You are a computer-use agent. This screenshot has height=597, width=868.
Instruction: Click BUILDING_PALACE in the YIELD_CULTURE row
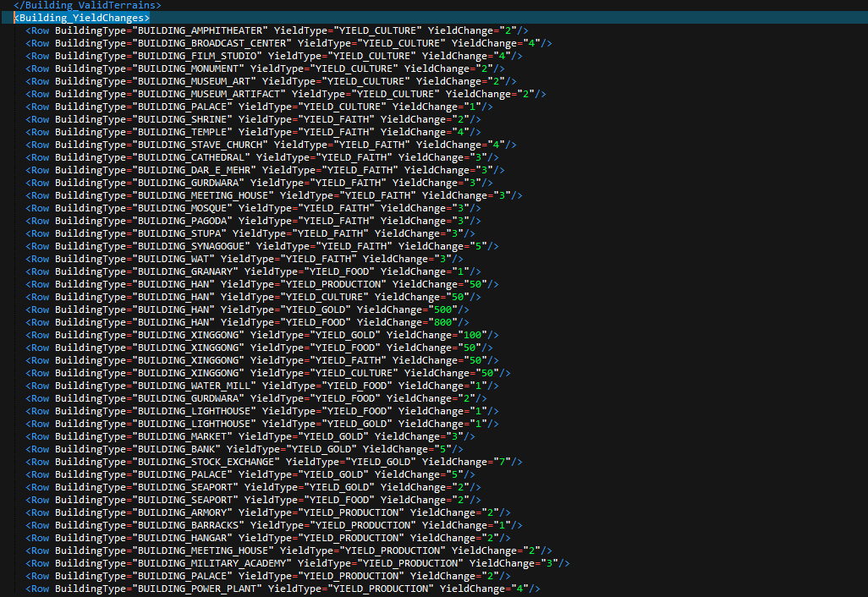(x=182, y=107)
